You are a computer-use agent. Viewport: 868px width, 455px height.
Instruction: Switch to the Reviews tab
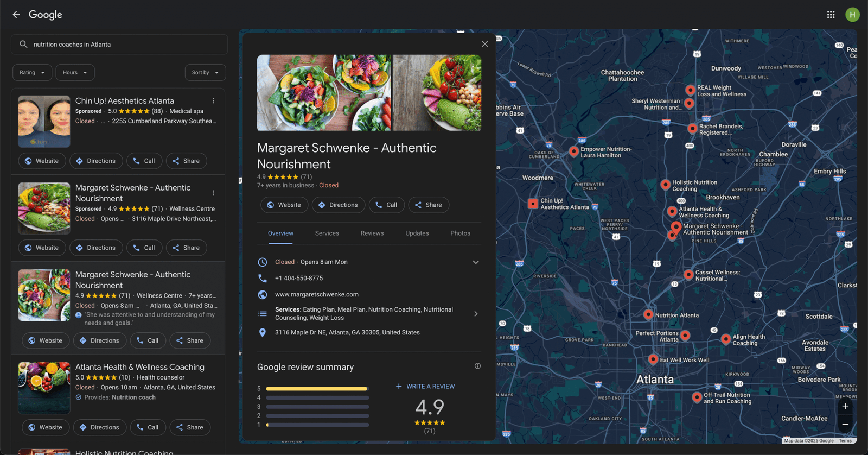coord(372,233)
